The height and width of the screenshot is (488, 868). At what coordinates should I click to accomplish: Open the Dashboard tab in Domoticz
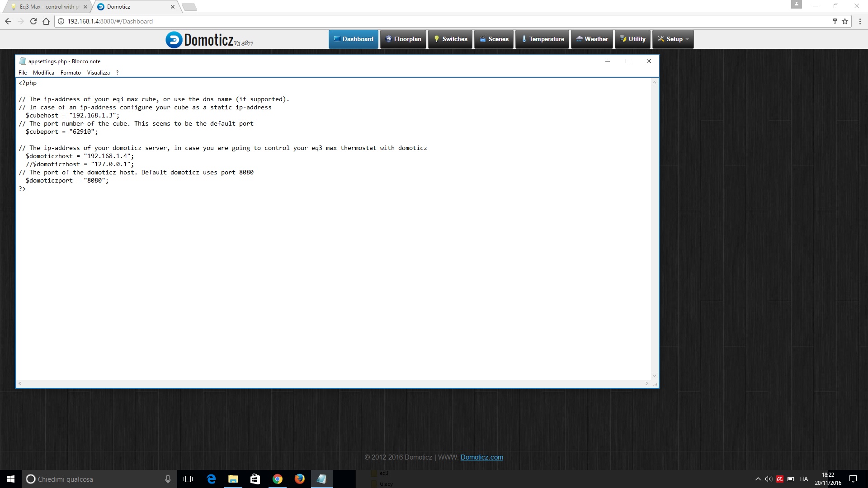(x=354, y=39)
